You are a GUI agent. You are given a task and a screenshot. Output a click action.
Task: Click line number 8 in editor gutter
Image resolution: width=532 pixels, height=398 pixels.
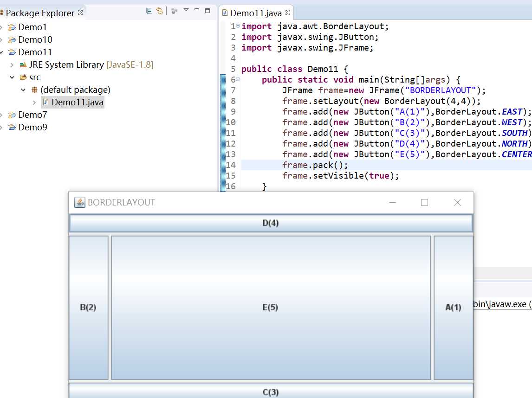click(233, 101)
